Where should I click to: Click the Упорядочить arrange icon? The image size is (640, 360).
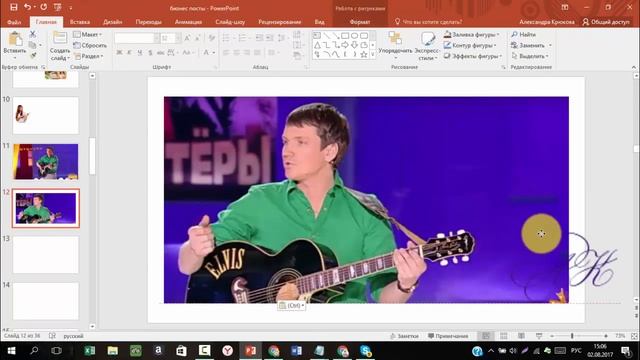tap(395, 39)
